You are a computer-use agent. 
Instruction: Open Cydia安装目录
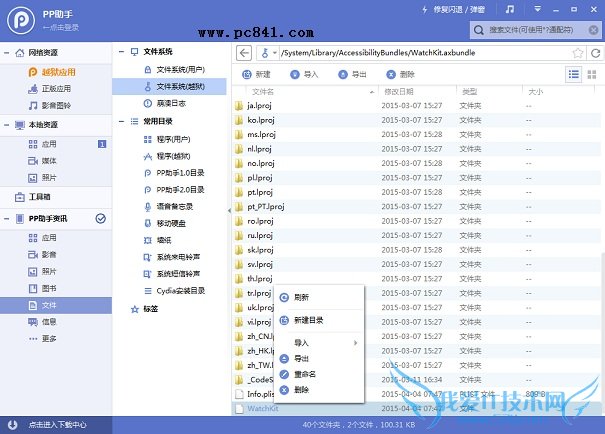[x=174, y=291]
